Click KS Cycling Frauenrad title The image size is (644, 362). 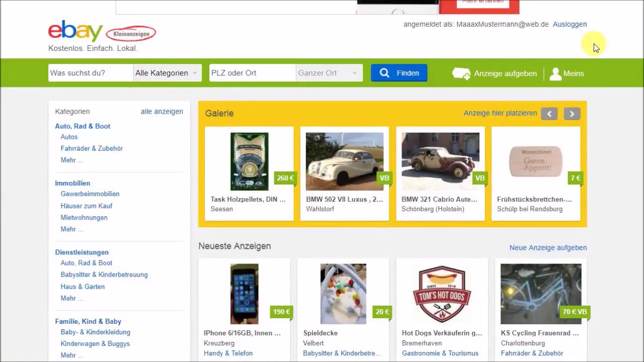click(x=540, y=333)
